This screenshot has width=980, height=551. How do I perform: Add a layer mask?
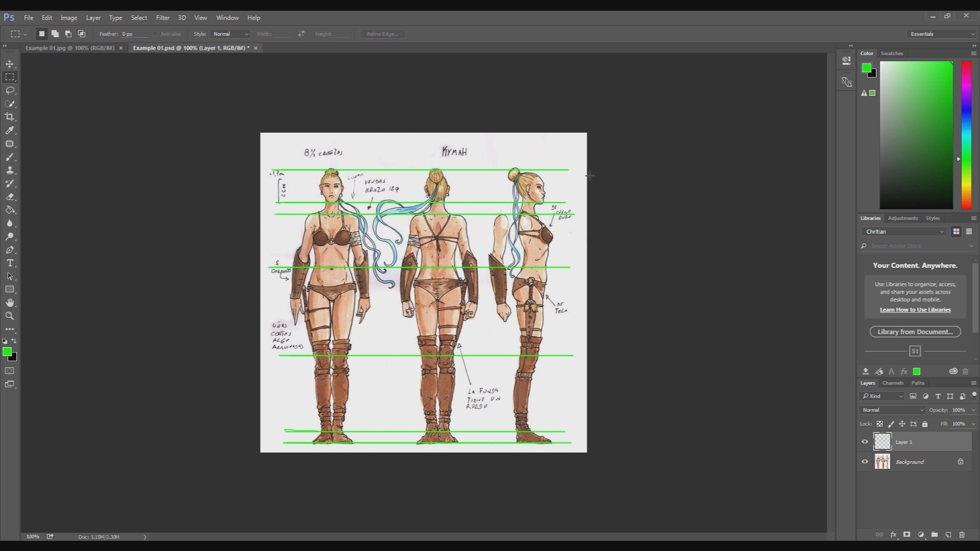point(906,535)
